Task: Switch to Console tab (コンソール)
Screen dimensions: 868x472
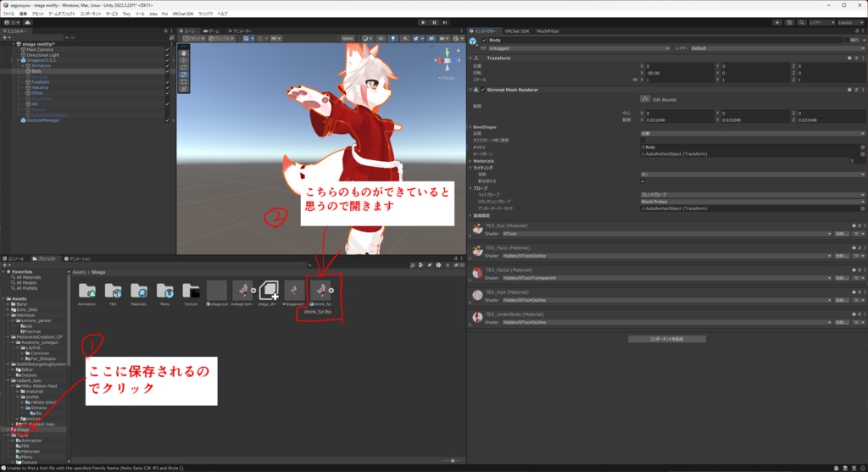Action: [x=14, y=258]
